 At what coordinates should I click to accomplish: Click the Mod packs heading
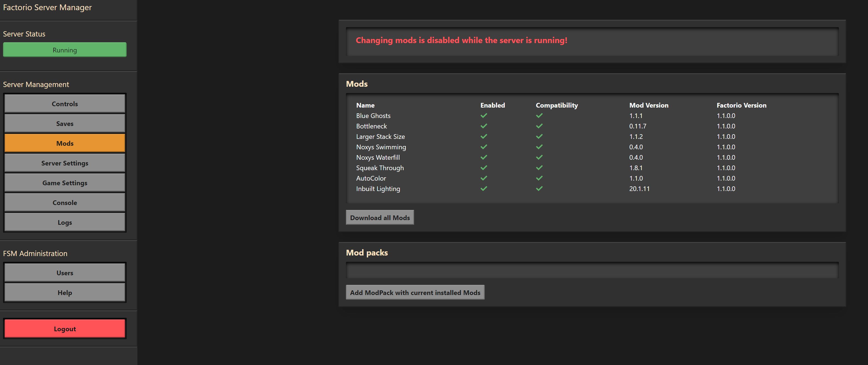click(x=367, y=253)
